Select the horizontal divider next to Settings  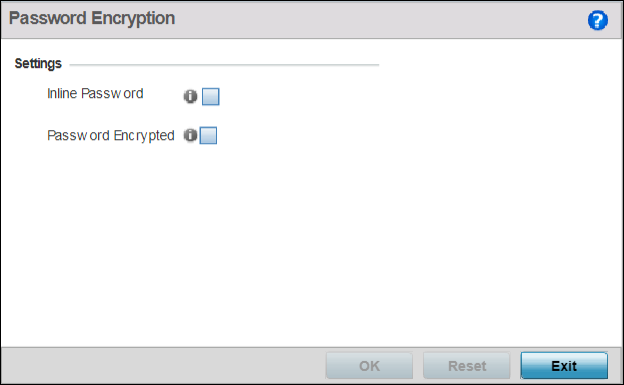(x=224, y=64)
